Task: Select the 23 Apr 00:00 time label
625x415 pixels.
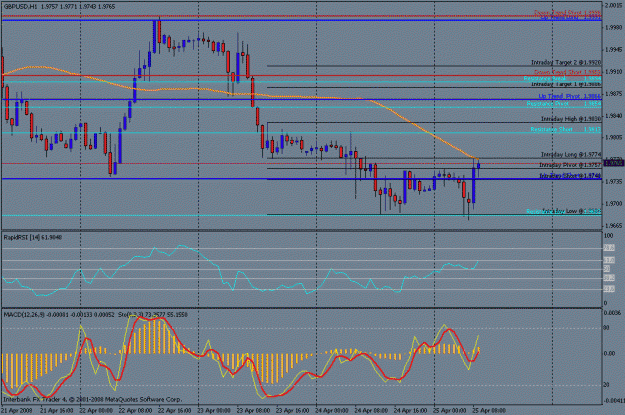Action: coord(214,410)
